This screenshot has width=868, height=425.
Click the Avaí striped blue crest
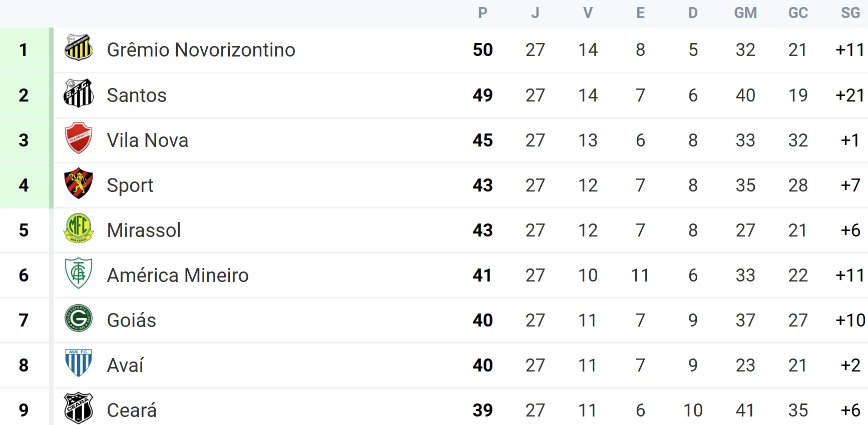pyautogui.click(x=79, y=363)
